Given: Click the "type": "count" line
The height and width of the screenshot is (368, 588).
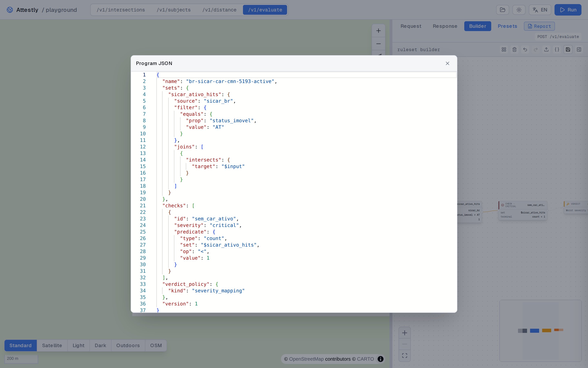Looking at the screenshot, I should coord(203,239).
